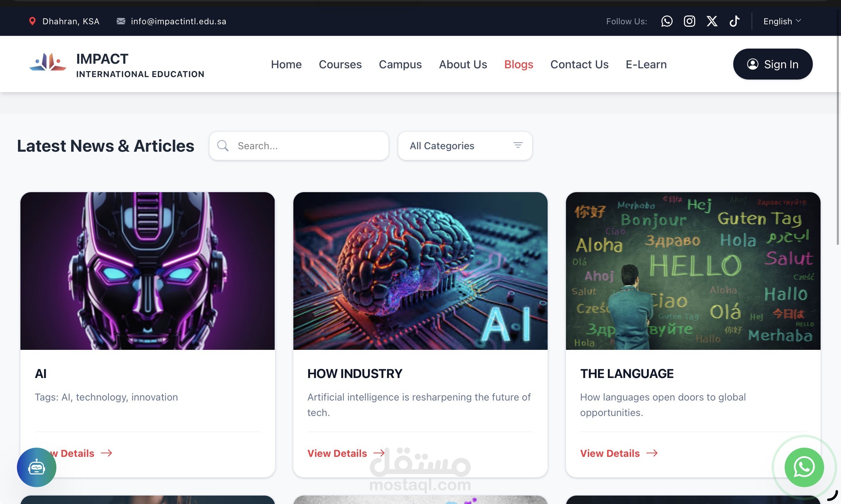Click the envelope icon beside email address
The width and height of the screenshot is (841, 504).
coord(121,21)
